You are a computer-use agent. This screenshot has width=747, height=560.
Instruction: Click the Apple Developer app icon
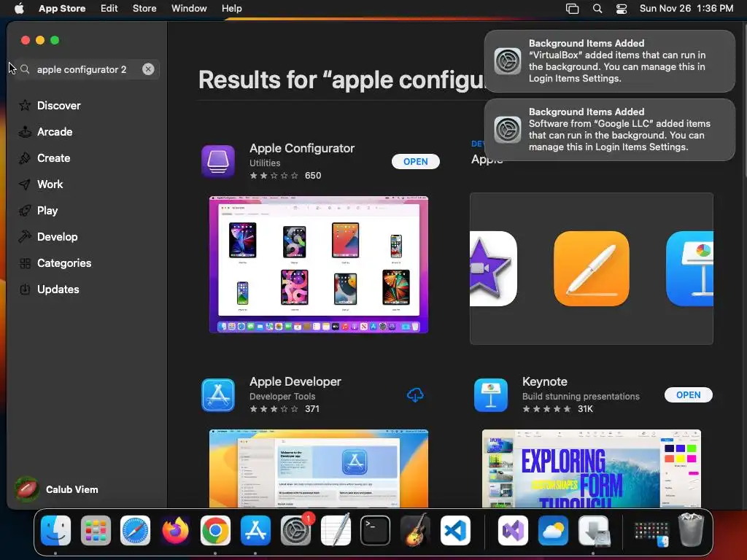coord(217,394)
